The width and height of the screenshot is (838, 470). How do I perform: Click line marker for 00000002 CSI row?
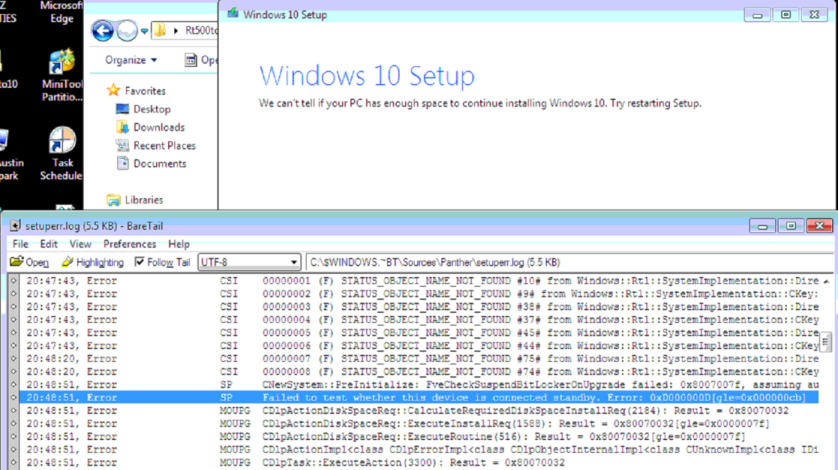point(13,294)
